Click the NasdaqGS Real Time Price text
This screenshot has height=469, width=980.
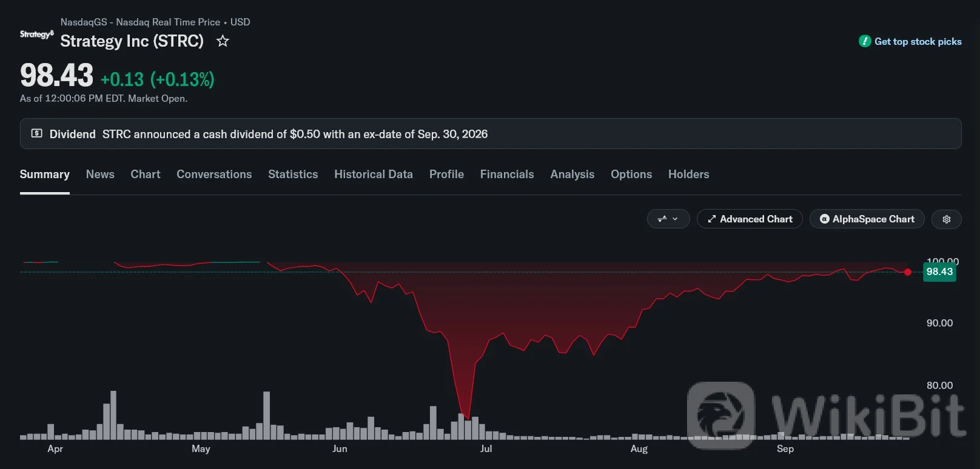[x=155, y=22]
